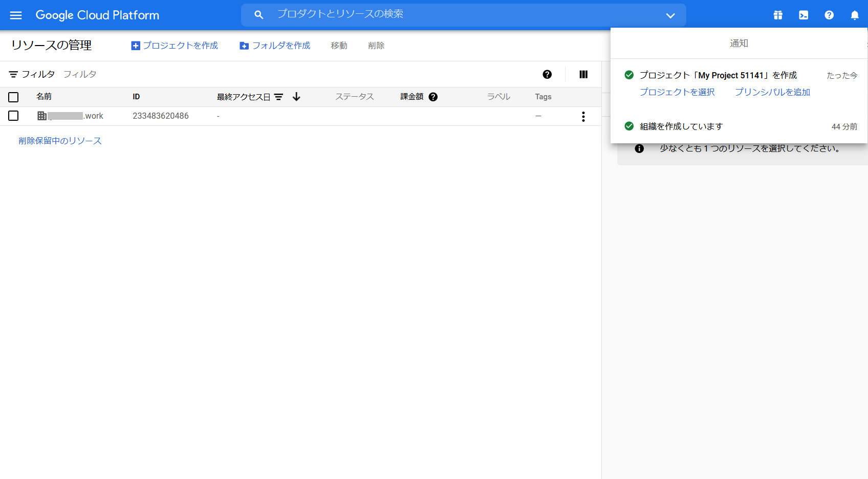The height and width of the screenshot is (479, 868).
Task: Click the plus icon for プロジェクトを作成
Action: 136,46
